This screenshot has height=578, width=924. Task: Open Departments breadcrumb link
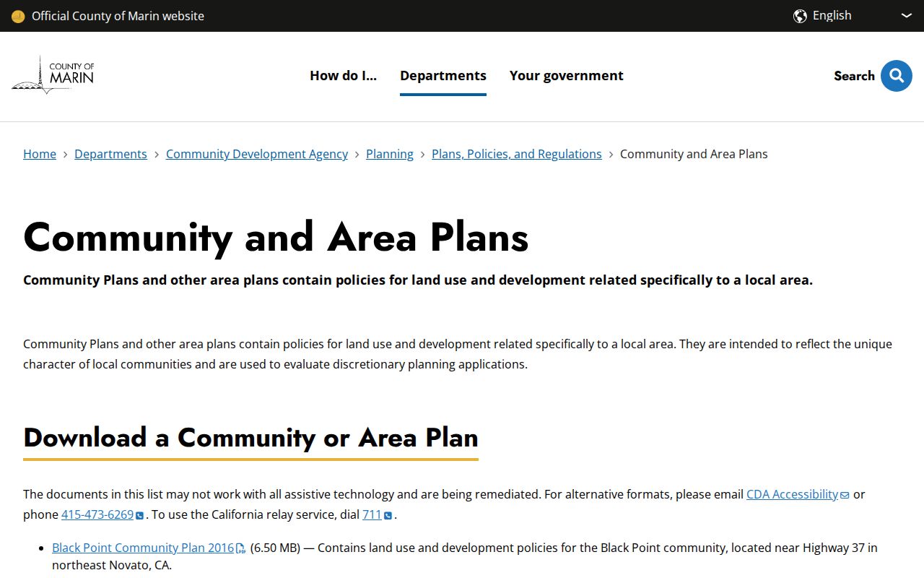pyautogui.click(x=110, y=154)
